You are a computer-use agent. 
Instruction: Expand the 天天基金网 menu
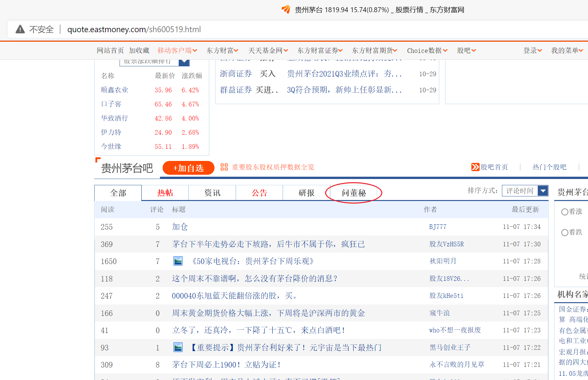(268, 51)
